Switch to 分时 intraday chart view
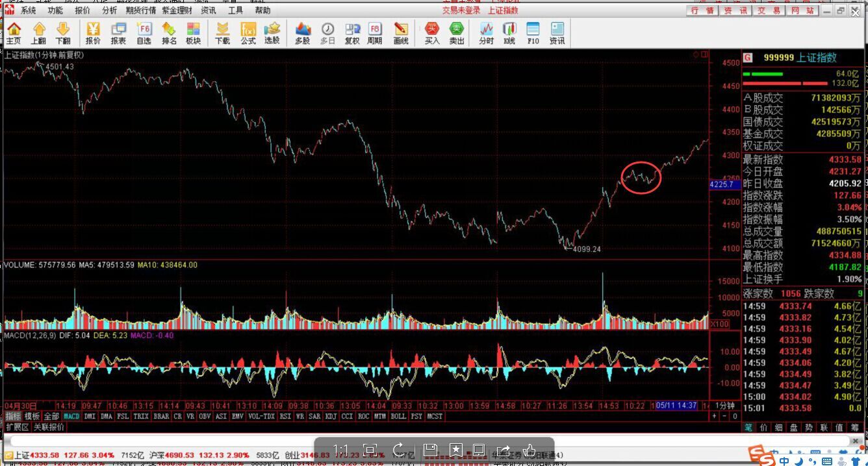 point(486,32)
